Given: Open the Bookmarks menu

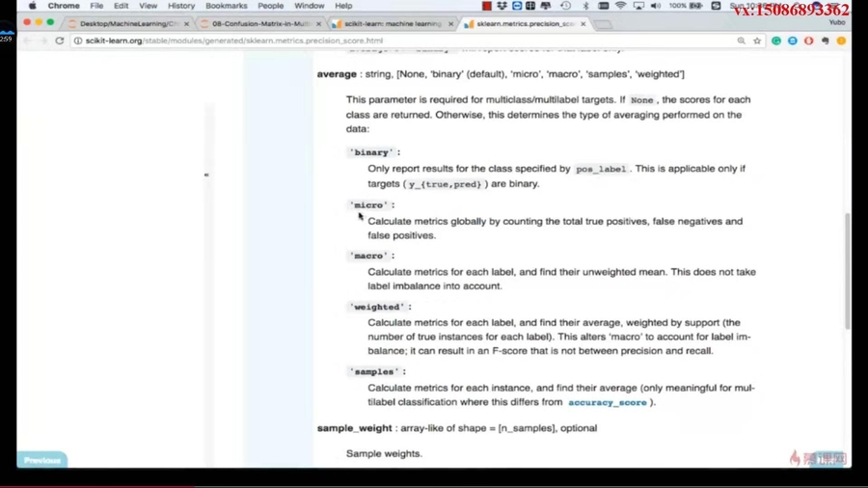Looking at the screenshot, I should (226, 6).
